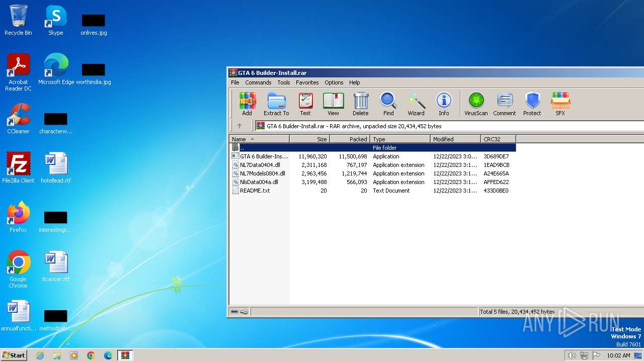The image size is (644, 362).
Task: Select GTA 6 Builder-Ins... application file
Action: 373,156
